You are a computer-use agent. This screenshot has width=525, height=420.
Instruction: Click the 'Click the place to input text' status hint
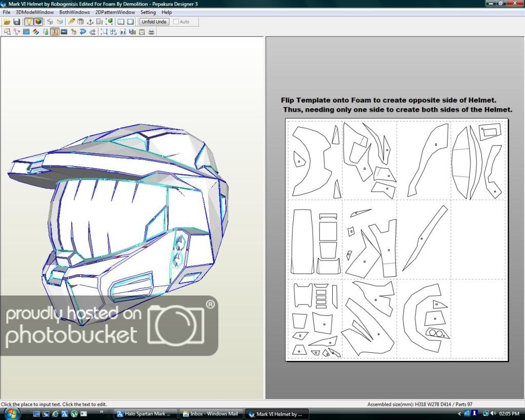click(x=54, y=404)
